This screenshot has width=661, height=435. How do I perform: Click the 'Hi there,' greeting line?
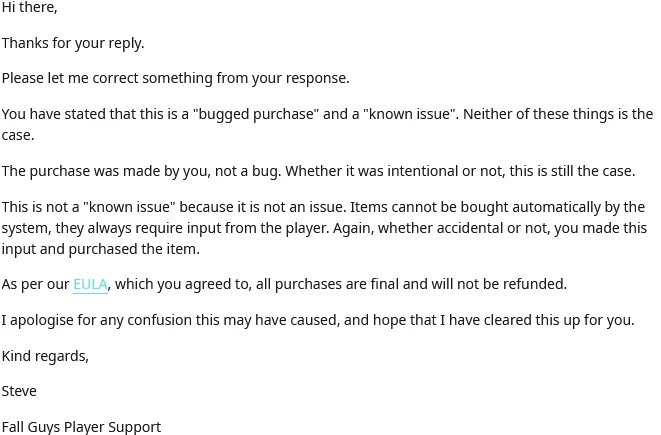[x=30, y=7]
